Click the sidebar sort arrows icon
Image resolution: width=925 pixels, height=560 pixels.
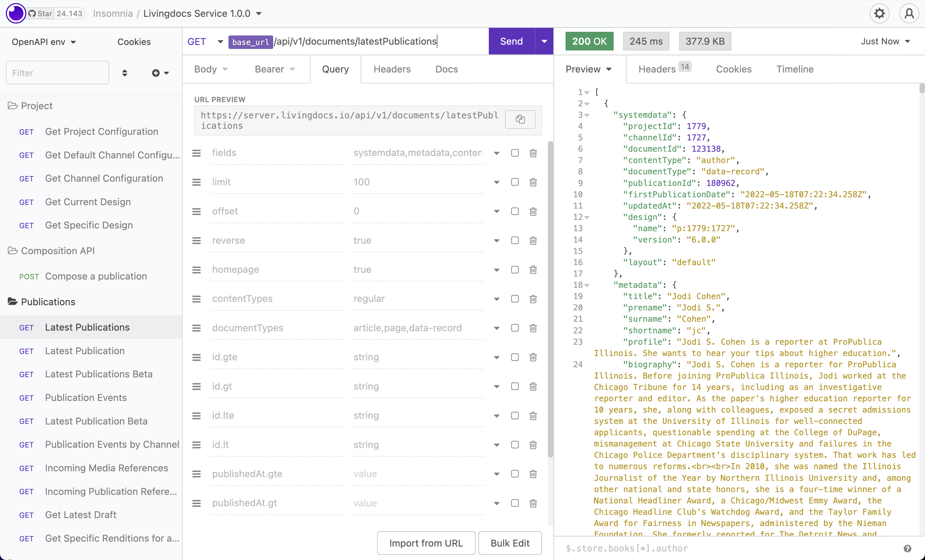(x=124, y=73)
